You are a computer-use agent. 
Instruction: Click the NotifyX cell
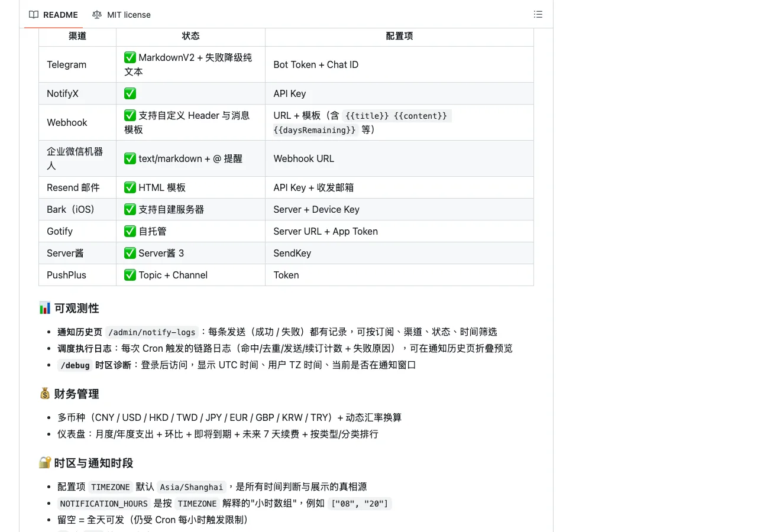(x=77, y=93)
